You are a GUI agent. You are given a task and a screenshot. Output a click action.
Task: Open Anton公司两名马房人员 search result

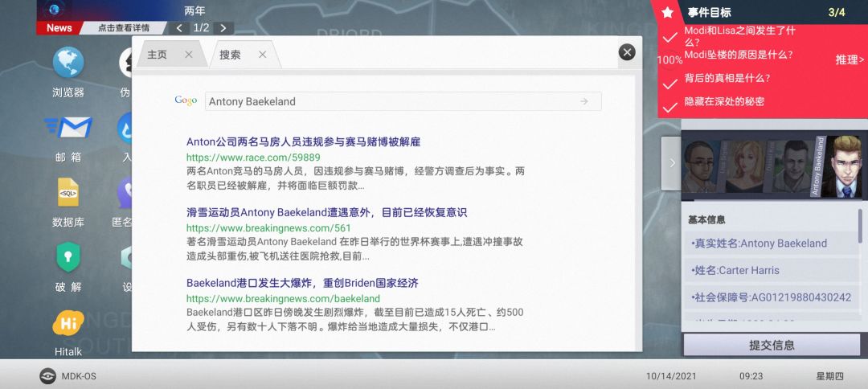[x=303, y=141]
